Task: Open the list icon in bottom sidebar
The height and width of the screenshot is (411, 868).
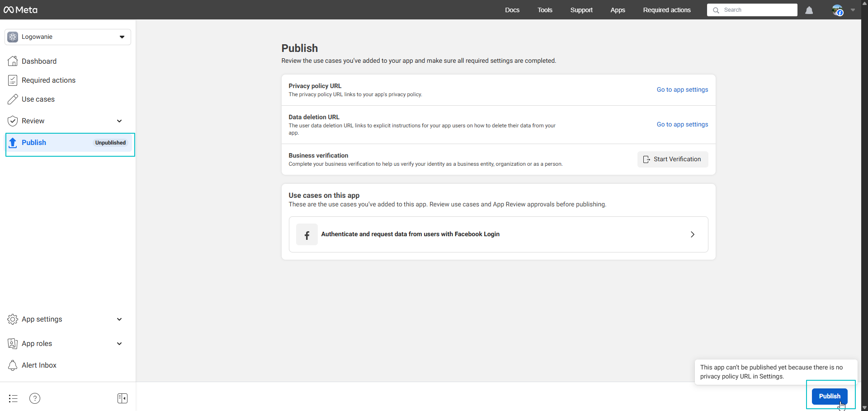Action: [13, 398]
